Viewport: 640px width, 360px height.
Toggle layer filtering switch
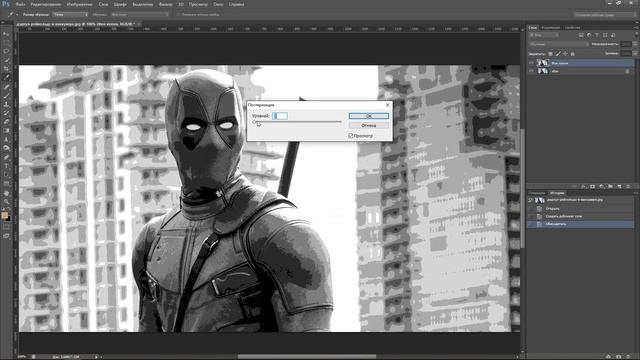point(636,36)
